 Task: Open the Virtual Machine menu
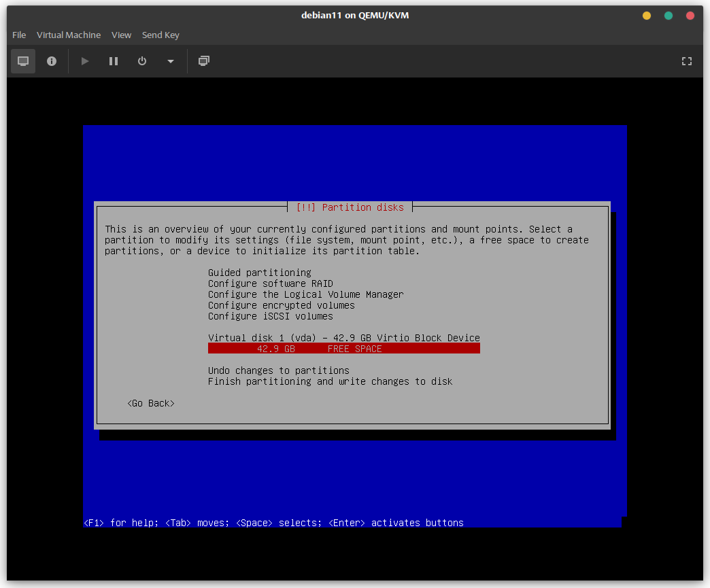[x=69, y=35]
